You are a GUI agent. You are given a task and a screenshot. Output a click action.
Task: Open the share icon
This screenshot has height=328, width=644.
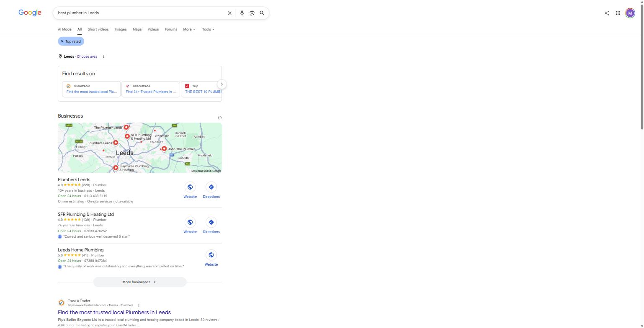tap(607, 13)
